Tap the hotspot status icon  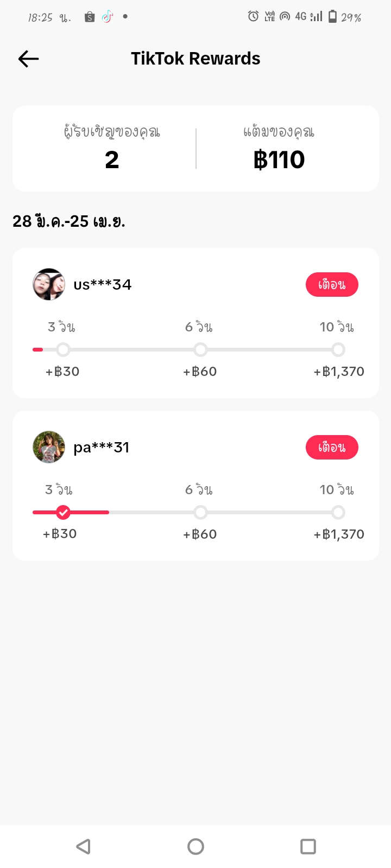pyautogui.click(x=285, y=16)
